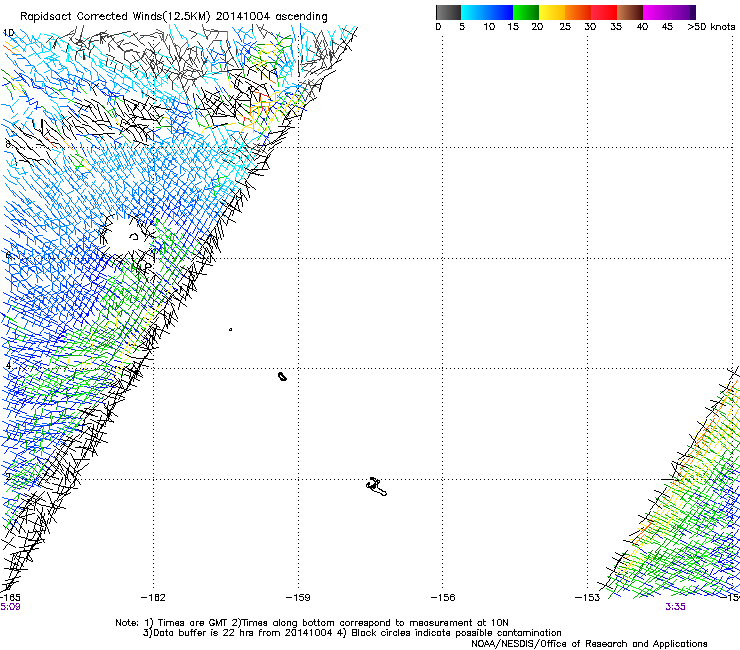Click the legend label '35'
Viewport: 740px width, 650px height.
pos(616,27)
